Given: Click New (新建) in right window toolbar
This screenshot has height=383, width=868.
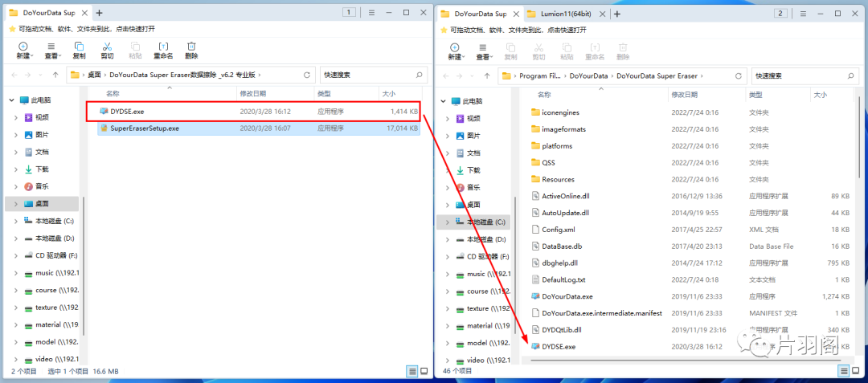Looking at the screenshot, I should (x=455, y=51).
